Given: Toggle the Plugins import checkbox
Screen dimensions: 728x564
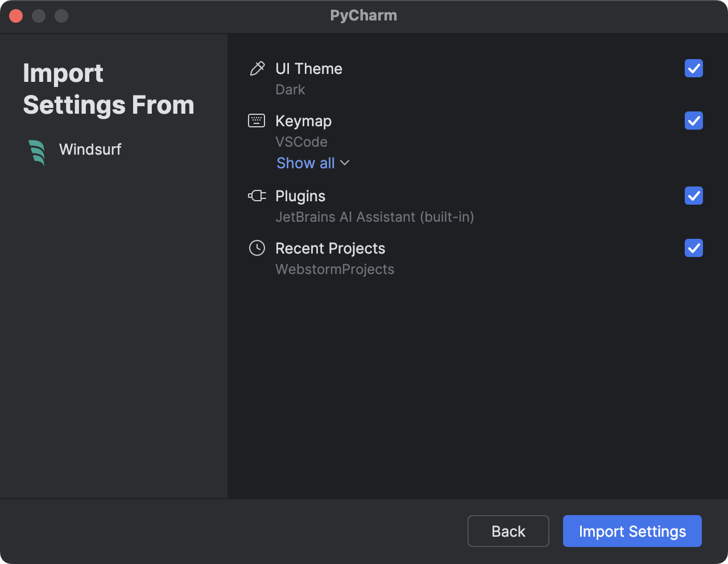Looking at the screenshot, I should [693, 196].
